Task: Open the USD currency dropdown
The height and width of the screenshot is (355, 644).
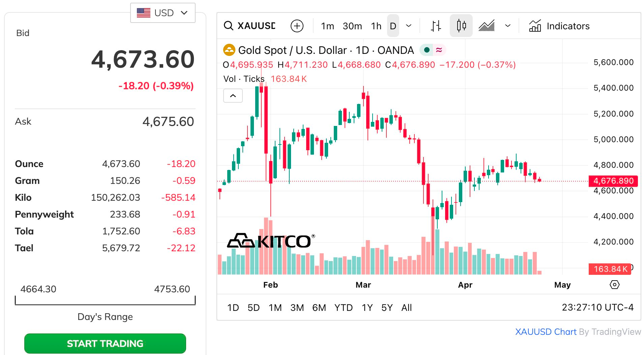Action: 163,13
